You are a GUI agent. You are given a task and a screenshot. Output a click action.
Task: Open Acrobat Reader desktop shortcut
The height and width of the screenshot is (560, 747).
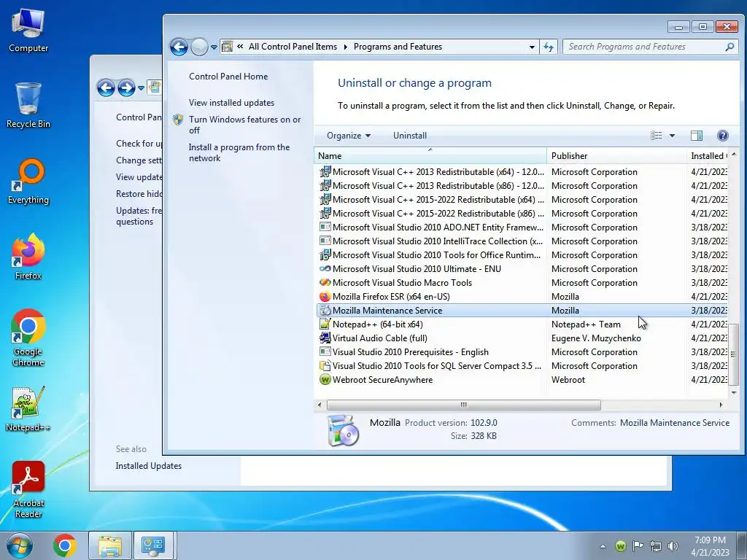click(28, 489)
